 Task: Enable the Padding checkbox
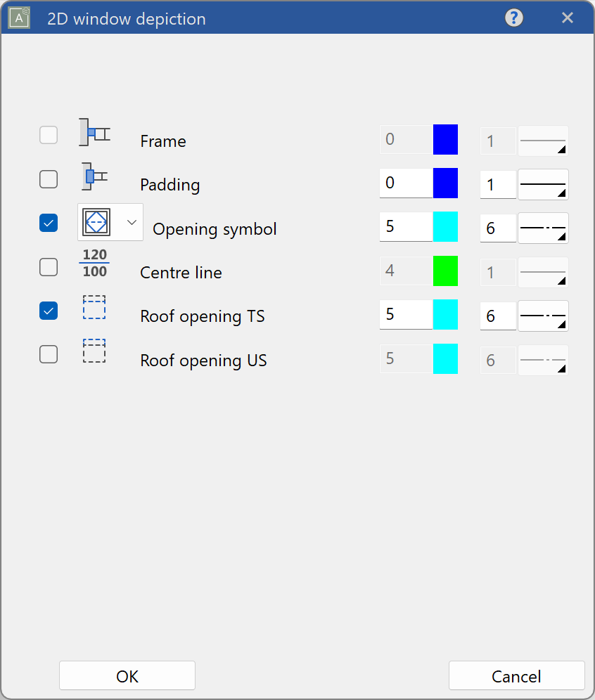(49, 179)
